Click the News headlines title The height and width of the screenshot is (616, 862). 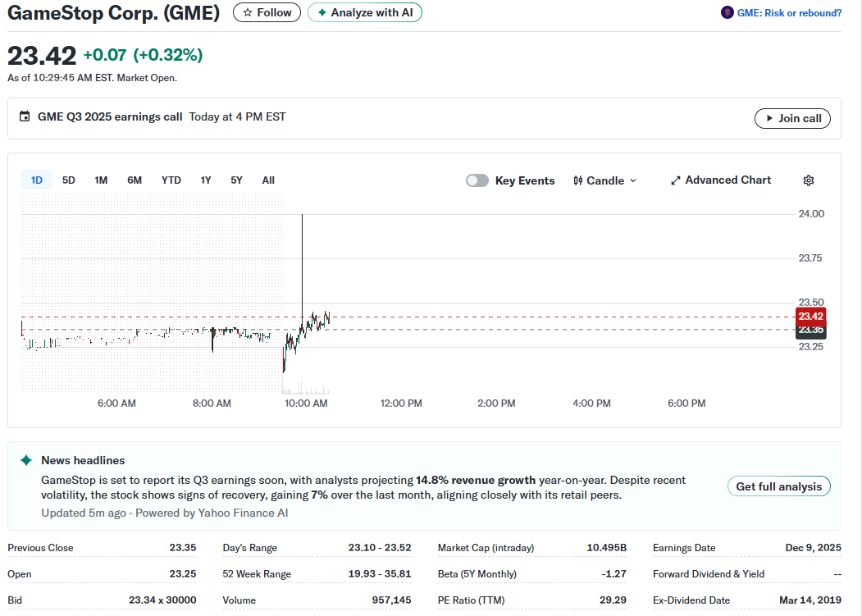(83, 460)
